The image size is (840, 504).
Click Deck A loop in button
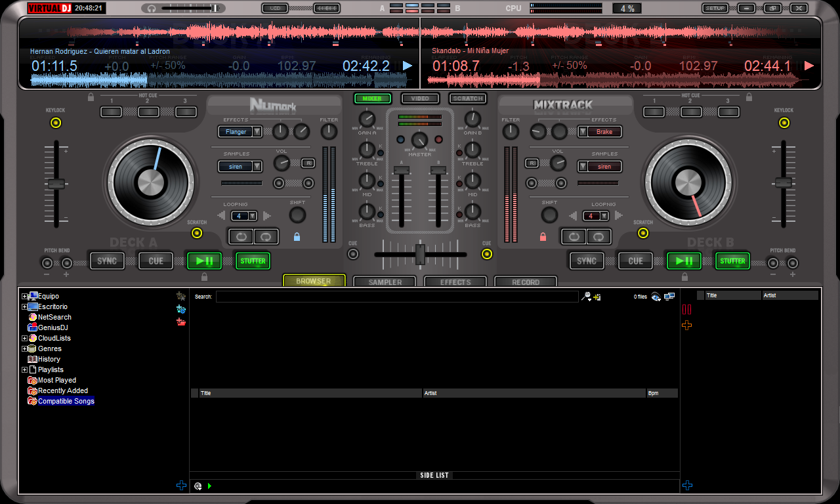pos(241,236)
